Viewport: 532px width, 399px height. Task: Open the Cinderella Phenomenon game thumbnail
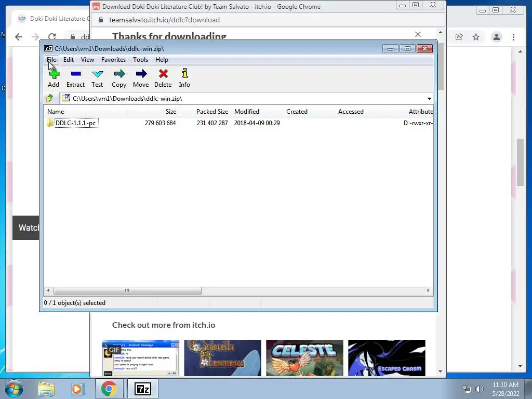(x=222, y=357)
